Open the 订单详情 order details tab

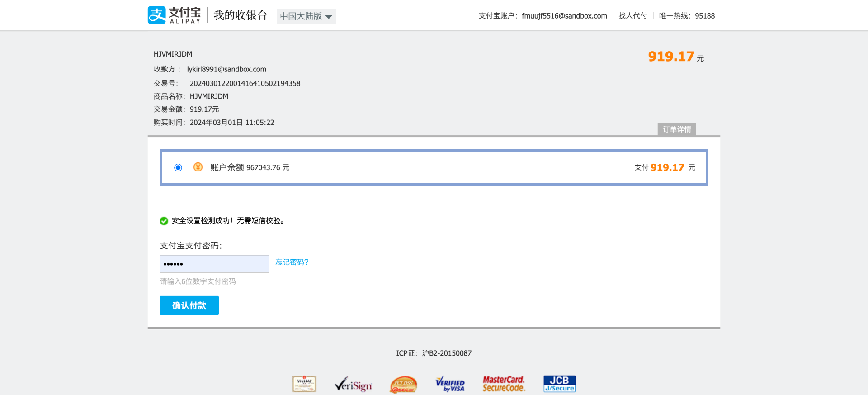(677, 129)
